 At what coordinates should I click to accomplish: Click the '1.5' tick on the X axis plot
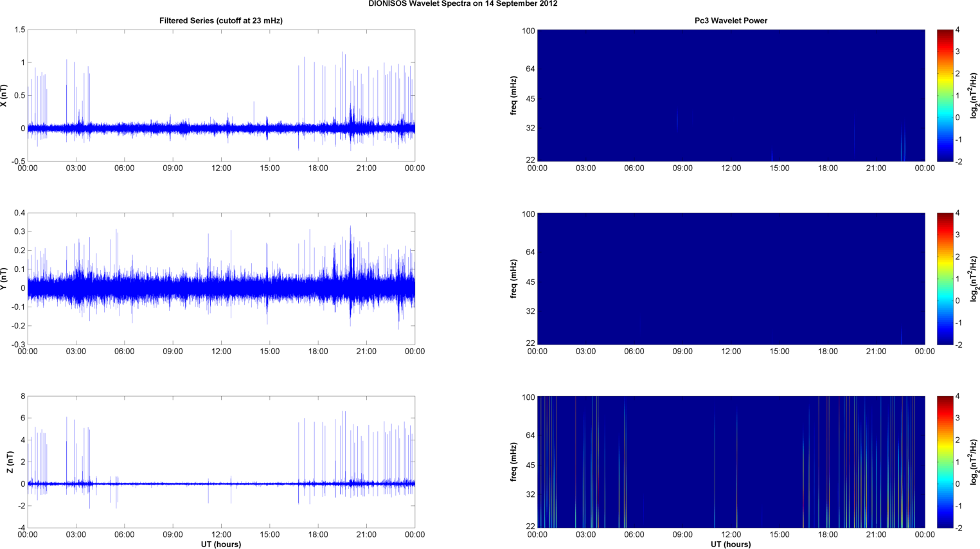point(19,30)
